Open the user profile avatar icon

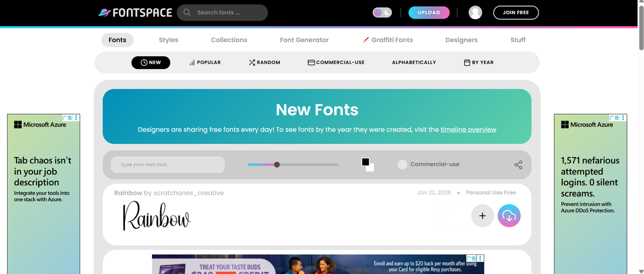pos(475,13)
